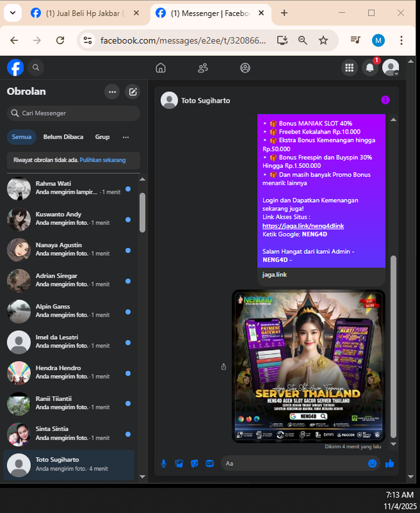Open the Facebook search magnifier

(x=36, y=67)
